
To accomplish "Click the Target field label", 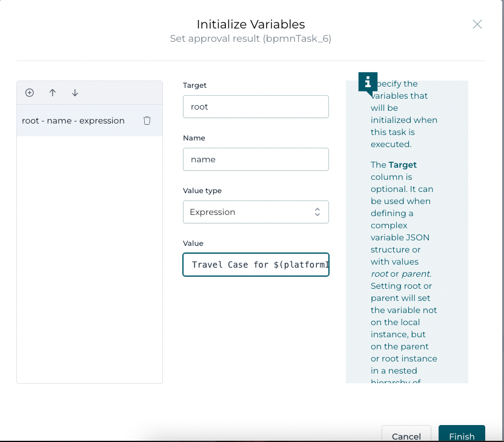I will [x=194, y=85].
